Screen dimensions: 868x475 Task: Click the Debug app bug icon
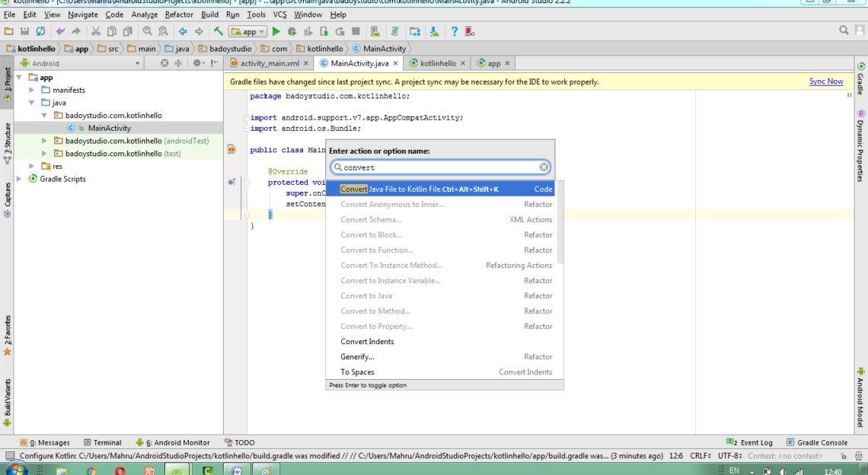pyautogui.click(x=292, y=31)
